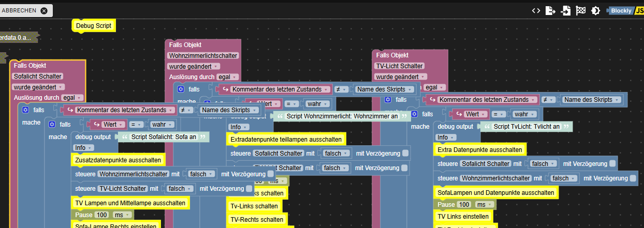Show generated code with the angle brackets icon
Image resolution: width=644 pixels, height=228 pixels.
tap(536, 10)
